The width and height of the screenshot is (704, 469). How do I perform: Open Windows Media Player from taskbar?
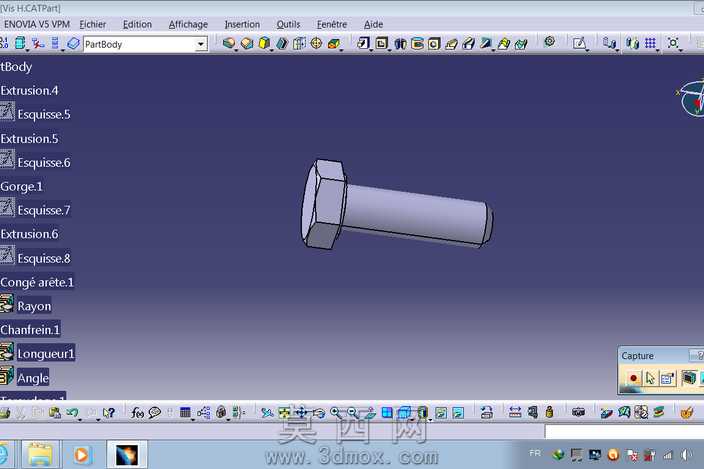tap(82, 455)
